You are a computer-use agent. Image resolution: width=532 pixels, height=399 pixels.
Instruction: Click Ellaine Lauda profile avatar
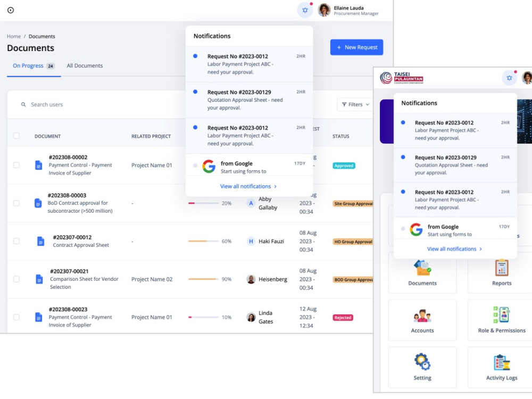(324, 10)
